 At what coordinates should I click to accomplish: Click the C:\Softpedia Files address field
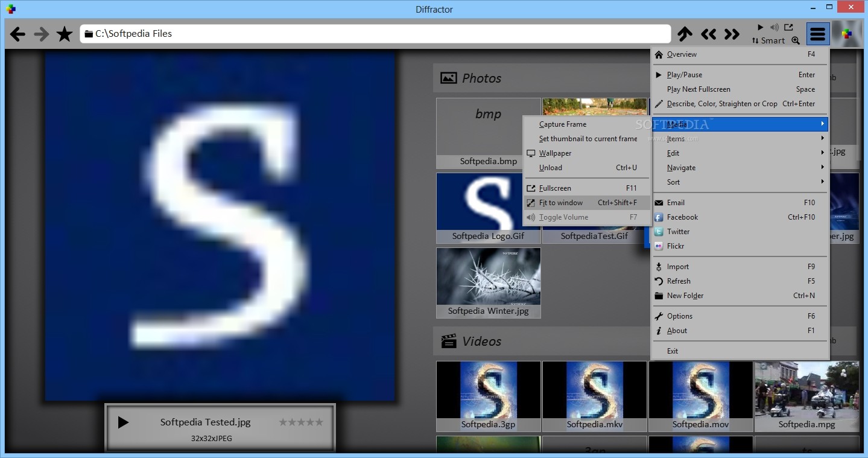375,34
